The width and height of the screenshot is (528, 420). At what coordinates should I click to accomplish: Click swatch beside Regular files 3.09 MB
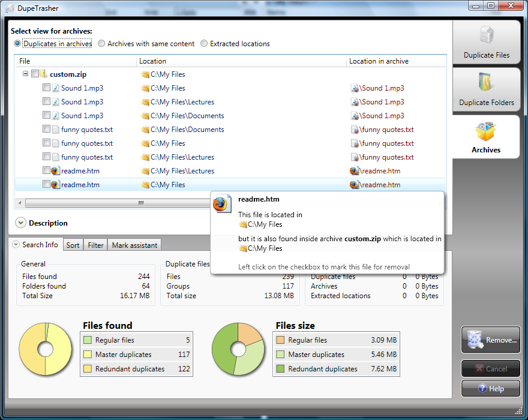pos(280,340)
